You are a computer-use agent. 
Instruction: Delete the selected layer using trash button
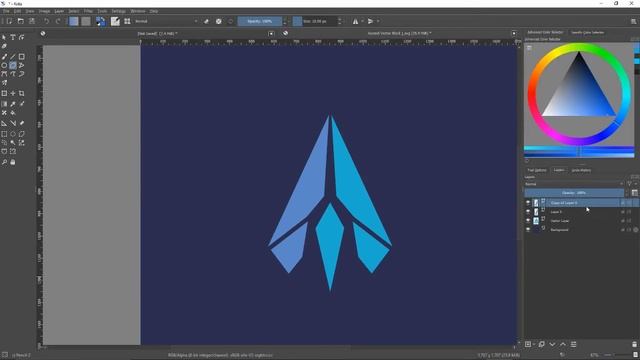tap(634, 344)
